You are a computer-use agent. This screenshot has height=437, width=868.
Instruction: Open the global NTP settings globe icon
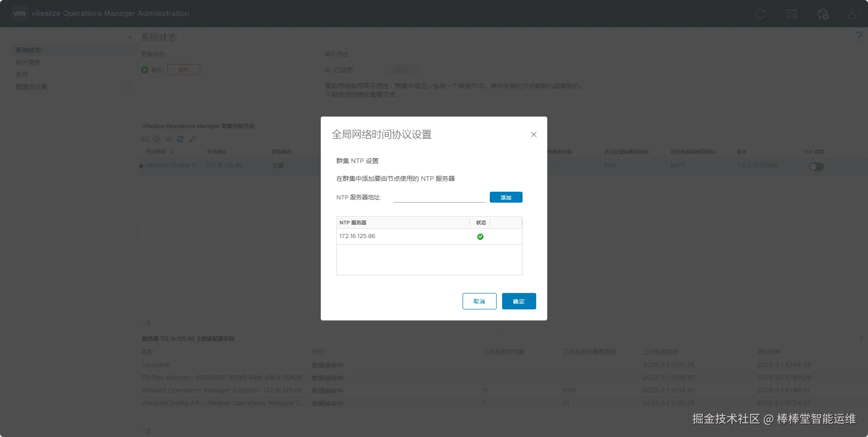(x=823, y=14)
